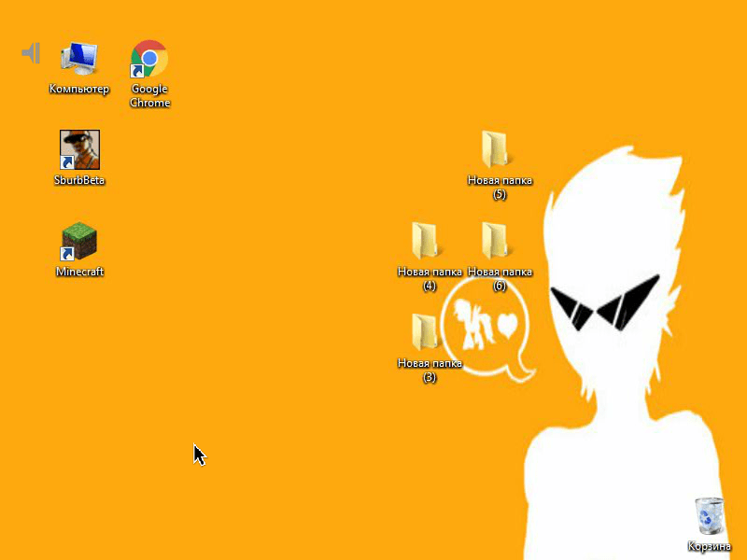Select the Minecraft grass block icon
747x560 pixels.
[79, 241]
